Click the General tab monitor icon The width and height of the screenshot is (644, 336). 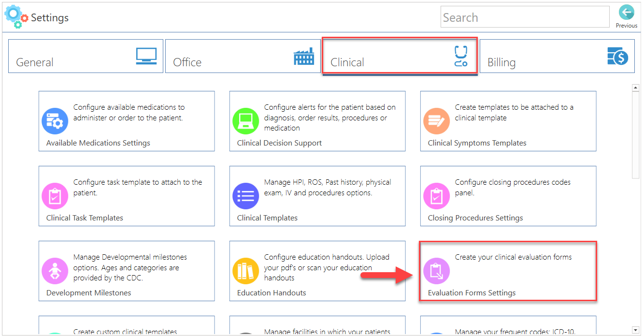(146, 56)
